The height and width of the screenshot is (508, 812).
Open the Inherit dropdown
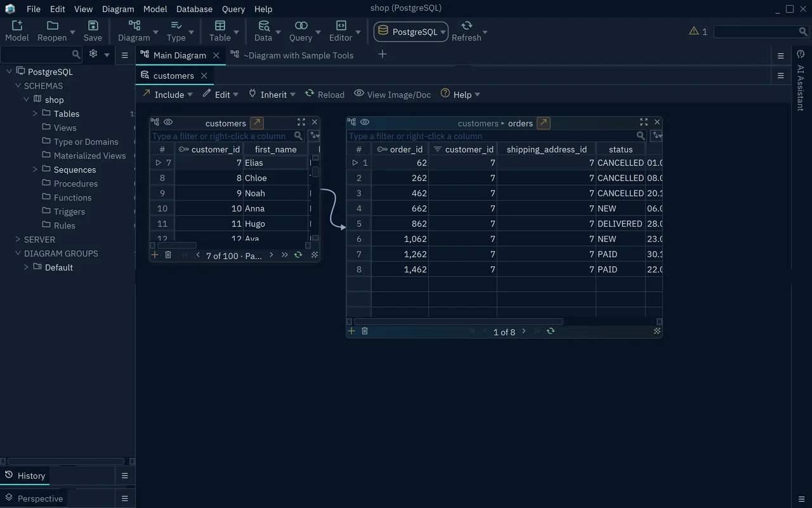point(272,94)
